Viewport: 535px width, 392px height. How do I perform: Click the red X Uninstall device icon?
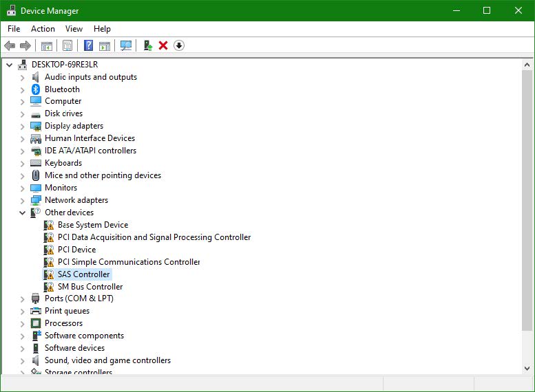coord(163,45)
